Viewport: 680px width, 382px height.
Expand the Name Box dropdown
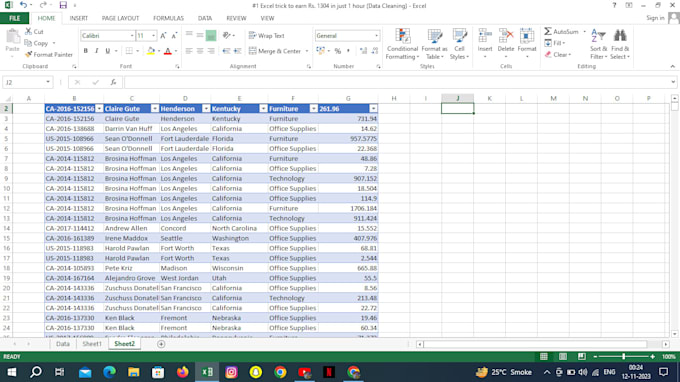click(x=48, y=82)
